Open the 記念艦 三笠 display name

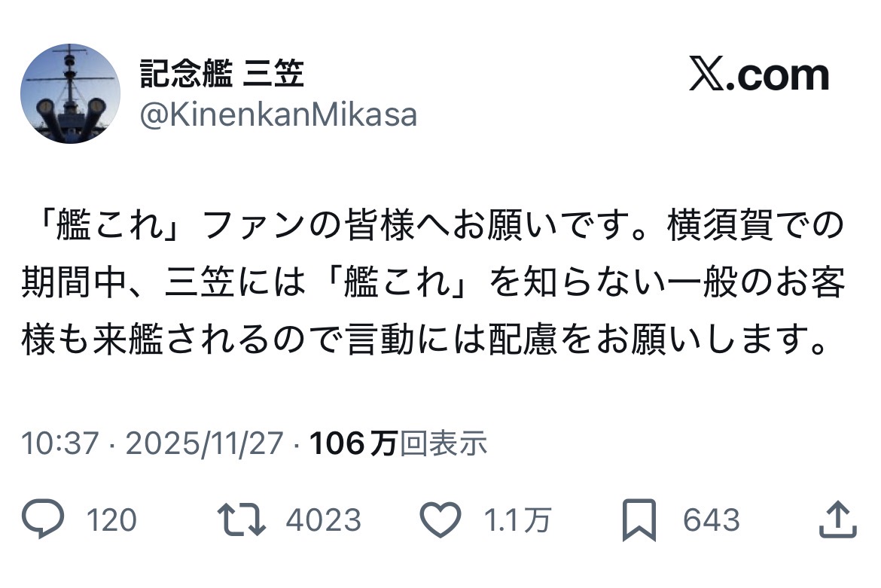coord(222,75)
